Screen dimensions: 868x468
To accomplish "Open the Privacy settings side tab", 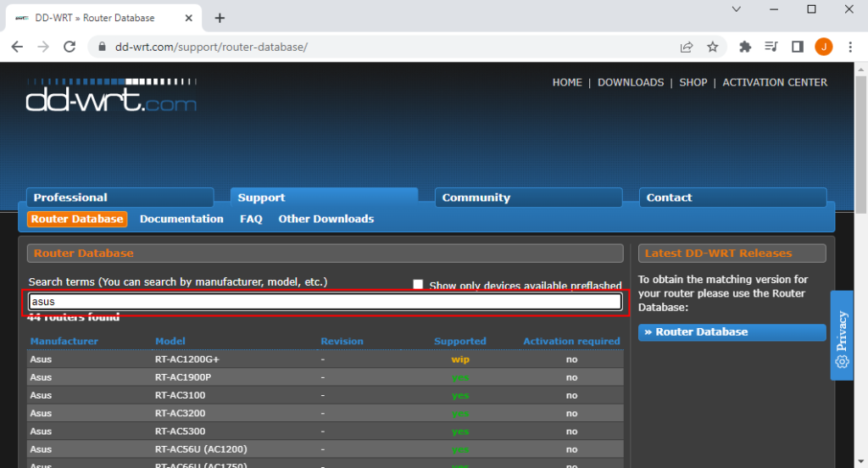I will click(x=842, y=336).
